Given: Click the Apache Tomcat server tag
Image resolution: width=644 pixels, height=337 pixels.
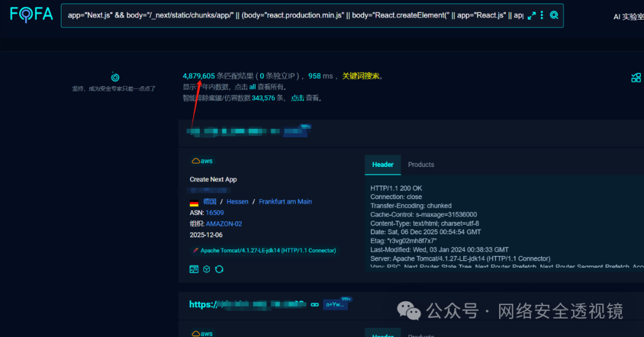Looking at the screenshot, I should [264, 251].
